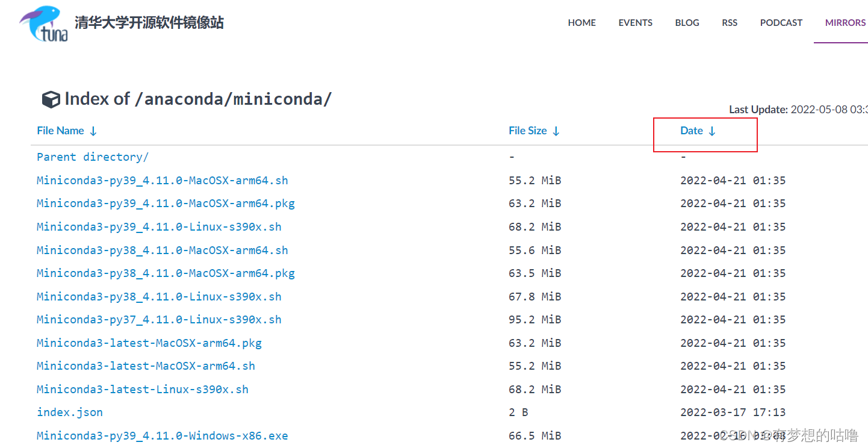Click the site title 清华大学开源软件镜像站
The image size is (868, 448).
(149, 23)
